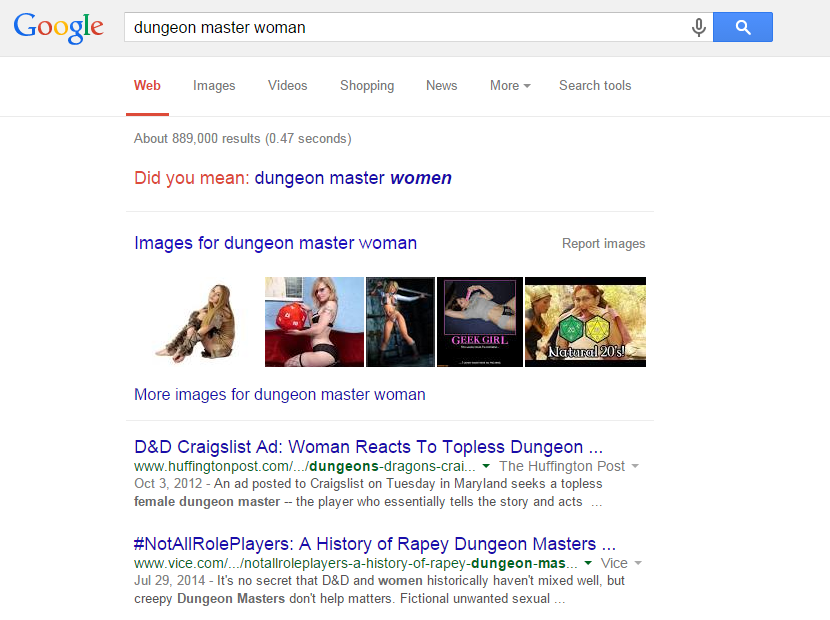
Task: Open the D&D Craigslist Ad article result
Action: 368,446
